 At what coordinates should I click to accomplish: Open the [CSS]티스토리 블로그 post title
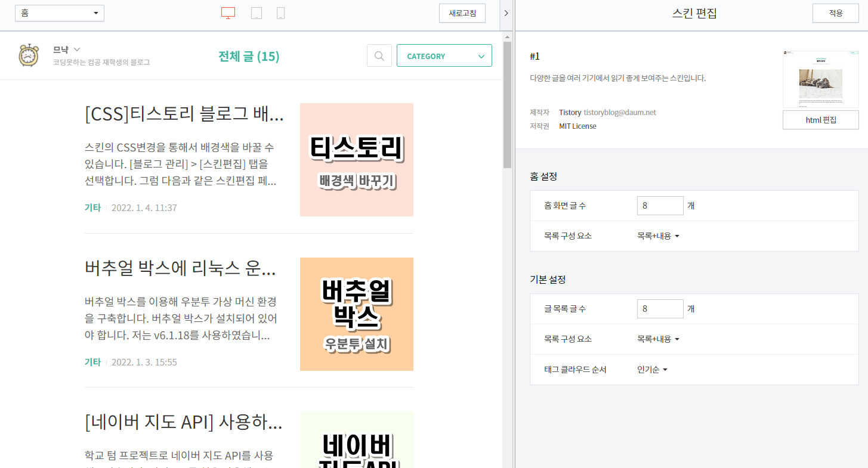click(x=184, y=114)
